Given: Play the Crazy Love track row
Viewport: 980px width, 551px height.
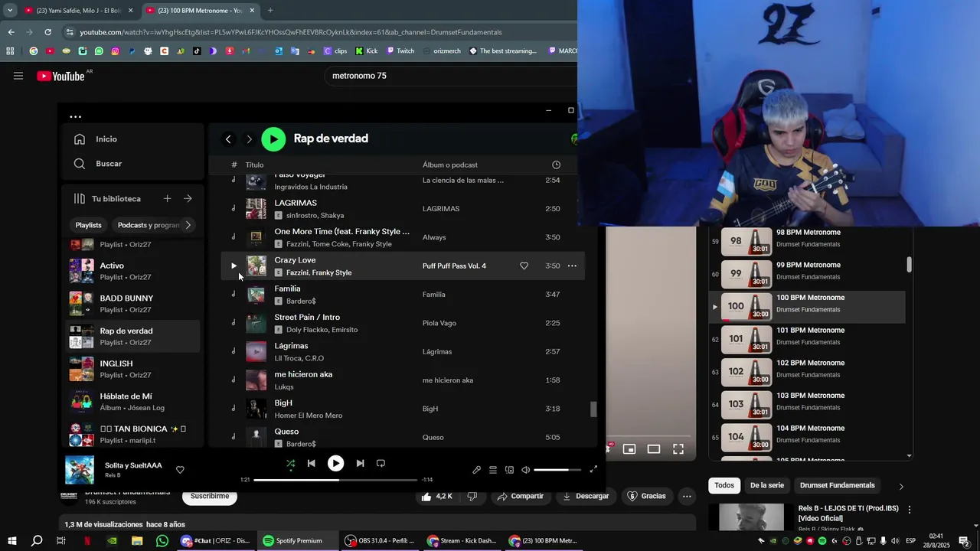Looking at the screenshot, I should click(234, 266).
